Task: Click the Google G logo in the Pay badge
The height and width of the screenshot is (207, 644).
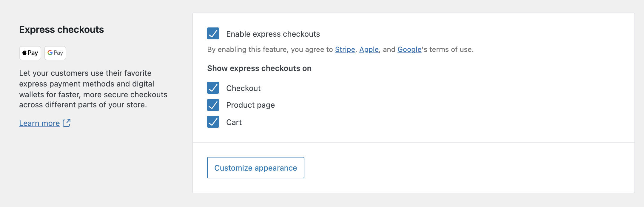Action: coord(50,52)
